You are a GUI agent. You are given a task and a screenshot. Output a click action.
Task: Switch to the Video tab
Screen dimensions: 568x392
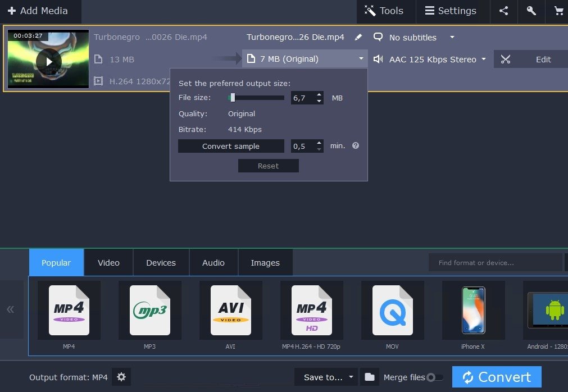[108, 262]
